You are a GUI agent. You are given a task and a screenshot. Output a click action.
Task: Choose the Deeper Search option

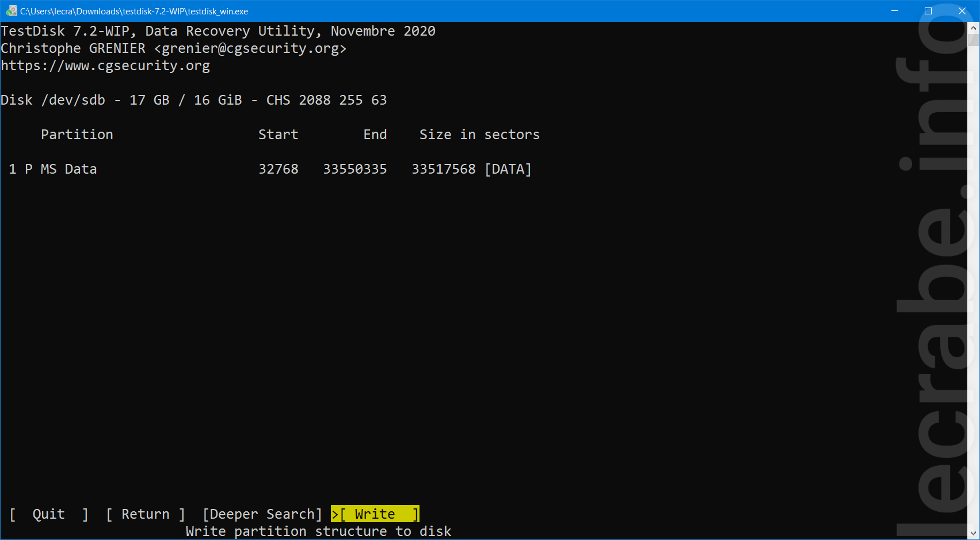(x=262, y=514)
